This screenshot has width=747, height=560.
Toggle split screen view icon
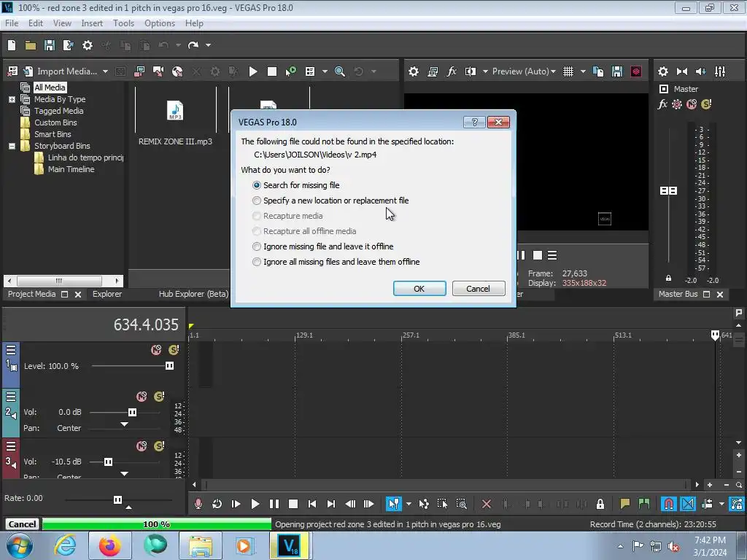(471, 71)
